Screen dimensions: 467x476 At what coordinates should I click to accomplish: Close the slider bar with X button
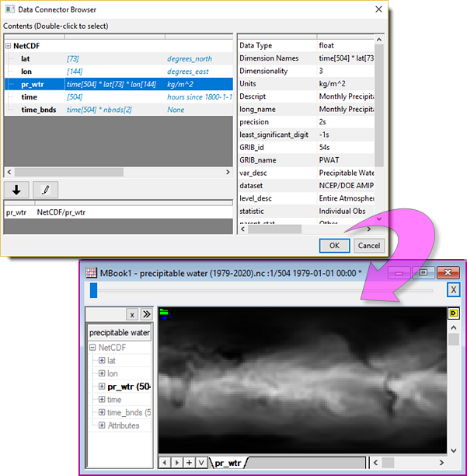(453, 290)
